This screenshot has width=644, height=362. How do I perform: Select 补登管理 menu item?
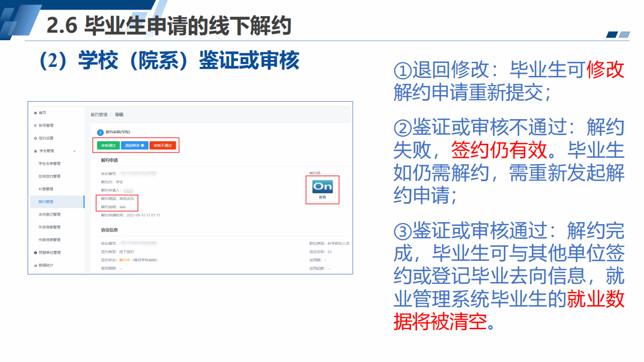coord(46,189)
